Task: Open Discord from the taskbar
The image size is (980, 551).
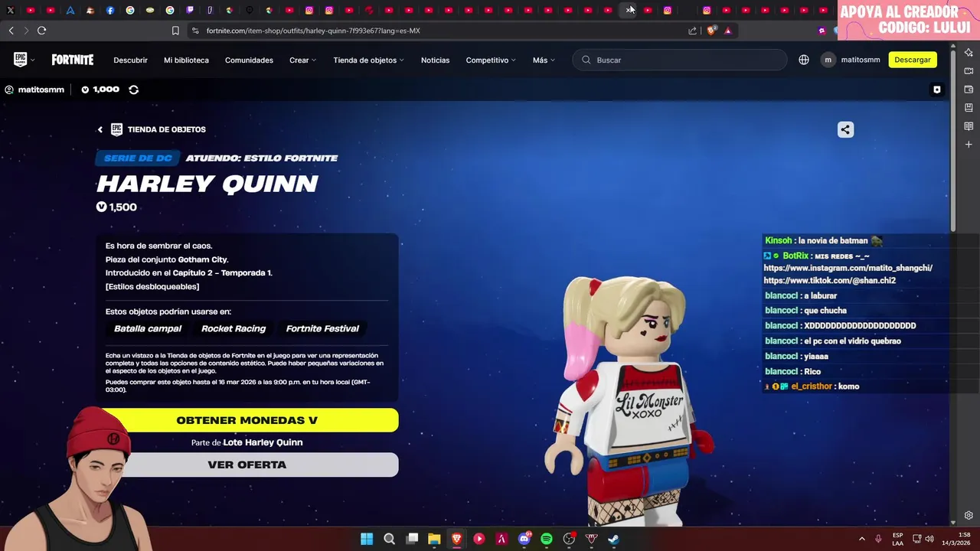Action: [524, 539]
